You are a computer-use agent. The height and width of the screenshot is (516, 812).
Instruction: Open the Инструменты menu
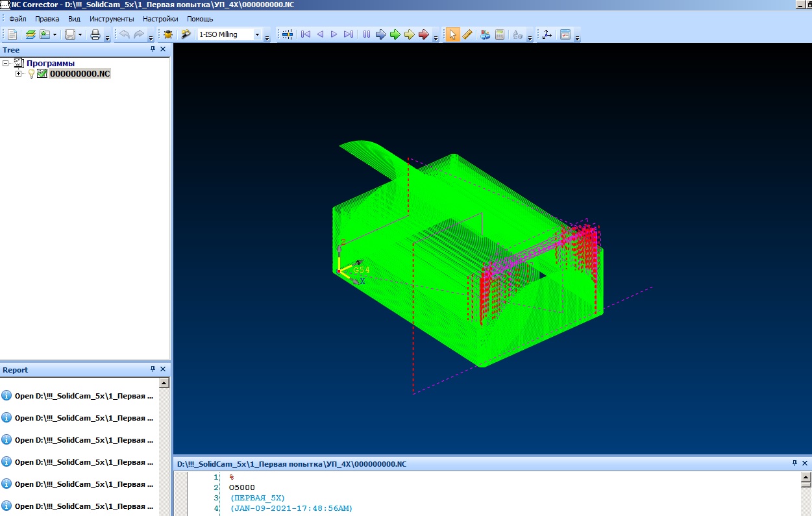pos(112,19)
